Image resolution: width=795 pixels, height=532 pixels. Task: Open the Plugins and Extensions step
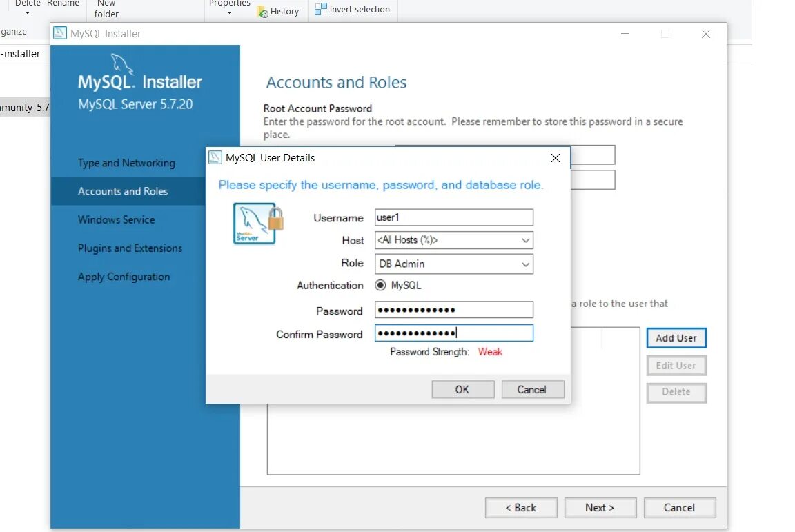click(x=130, y=248)
